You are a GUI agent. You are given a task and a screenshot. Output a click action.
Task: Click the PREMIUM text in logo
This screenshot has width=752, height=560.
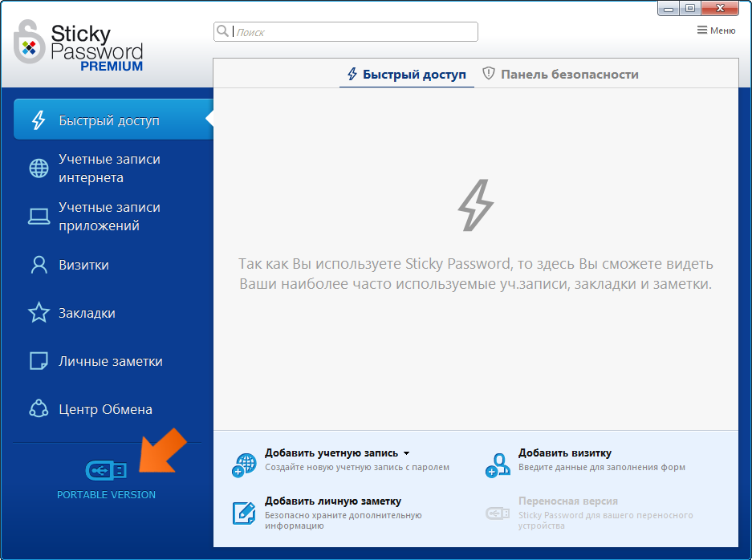[x=112, y=66]
